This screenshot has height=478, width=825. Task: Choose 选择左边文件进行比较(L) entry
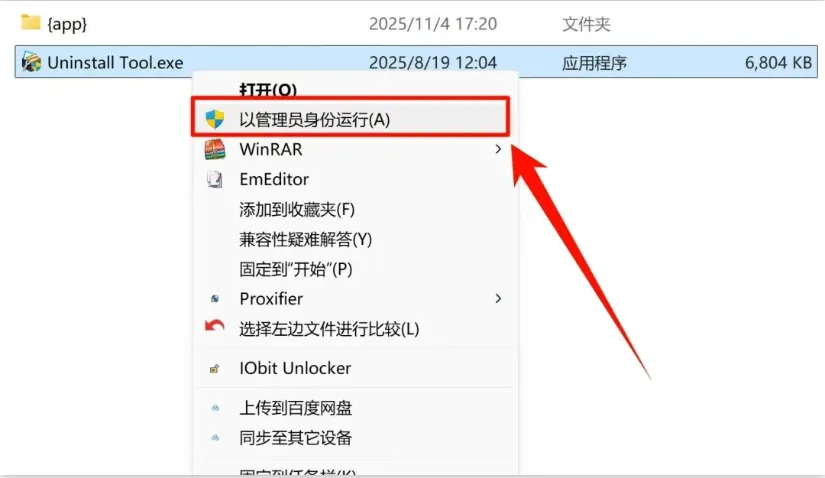pos(329,329)
